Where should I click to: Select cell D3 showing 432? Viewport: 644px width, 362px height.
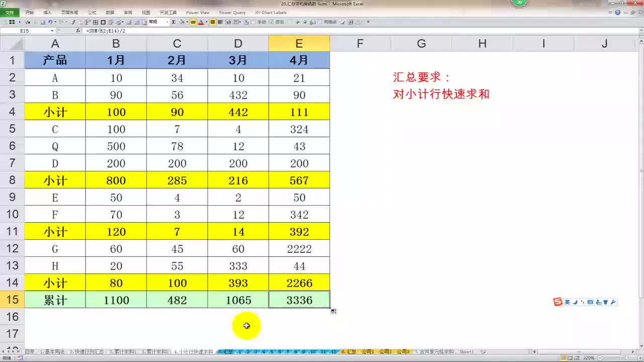click(238, 95)
